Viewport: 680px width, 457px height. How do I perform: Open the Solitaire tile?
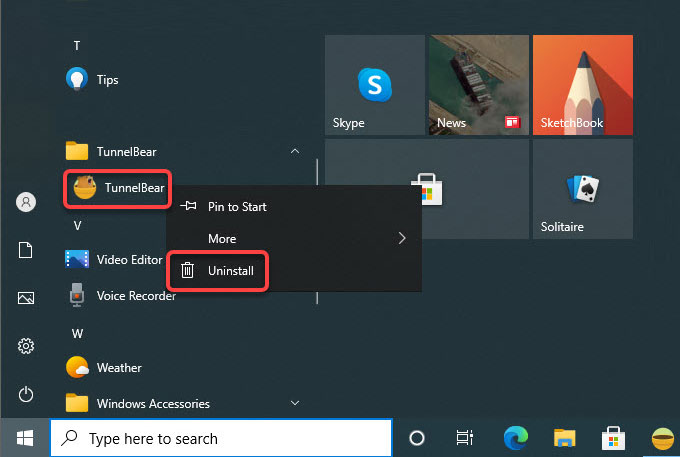pos(583,189)
